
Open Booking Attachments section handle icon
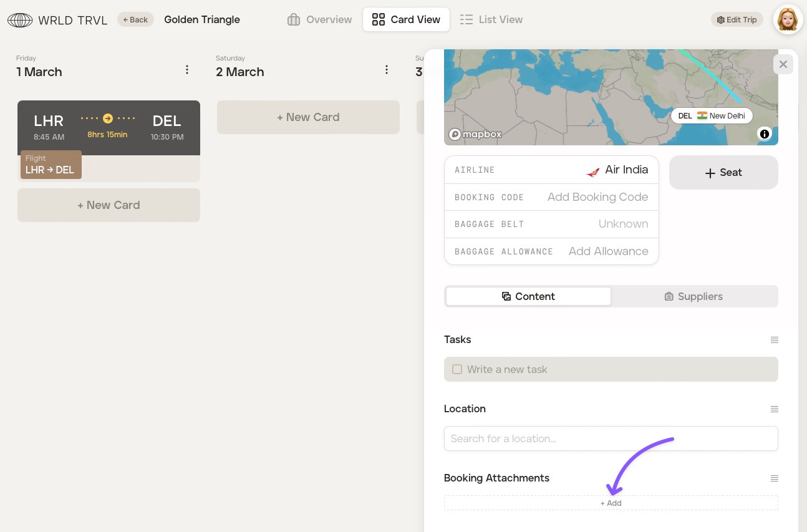pos(774,478)
